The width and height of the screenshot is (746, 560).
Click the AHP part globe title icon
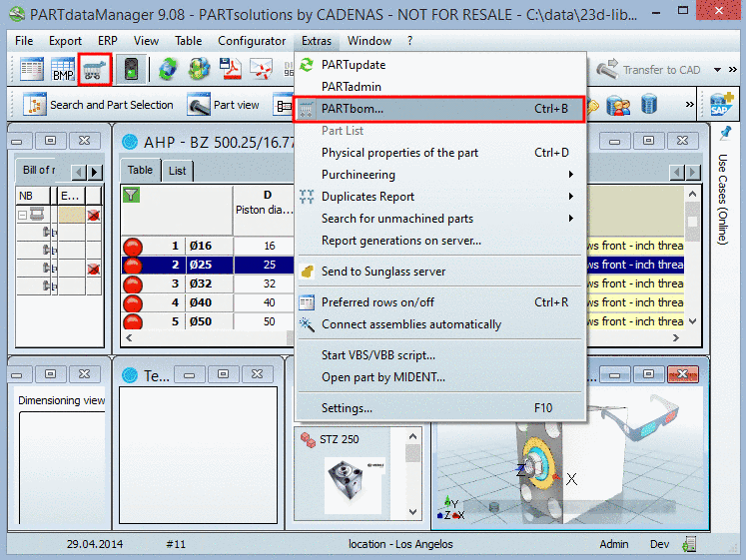[130, 142]
